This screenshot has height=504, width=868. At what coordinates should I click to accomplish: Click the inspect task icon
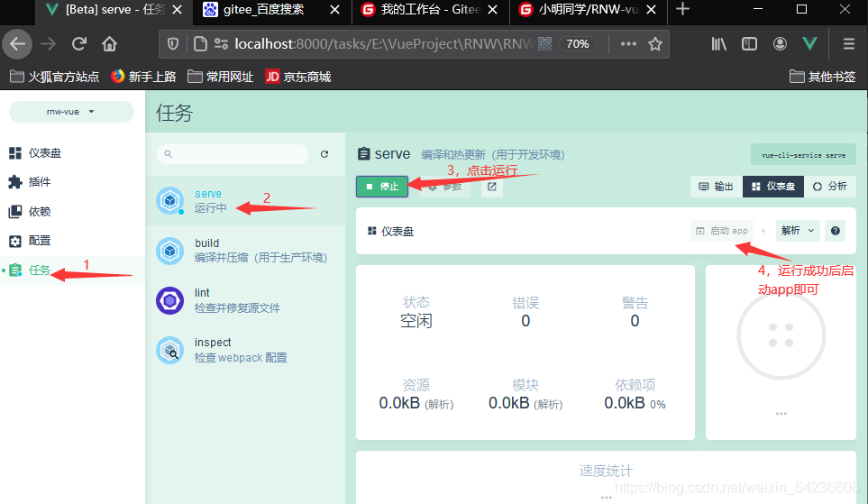(170, 350)
